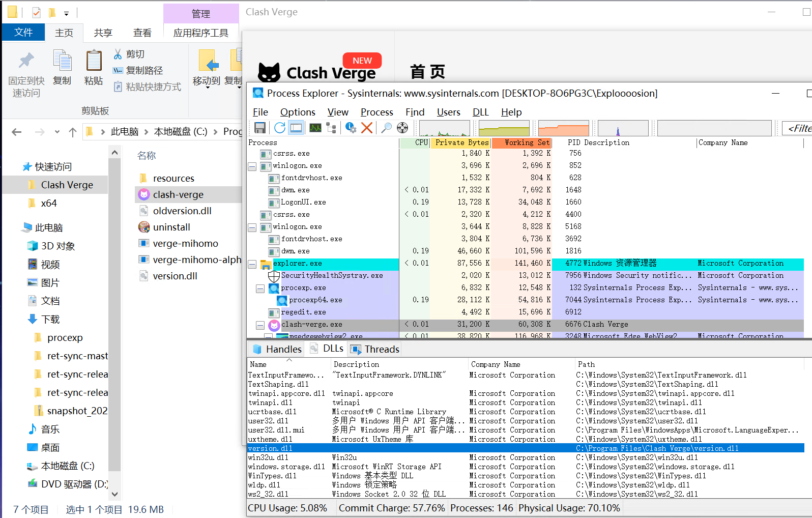Kill process with the red X icon
812x518 pixels.
[367, 128]
